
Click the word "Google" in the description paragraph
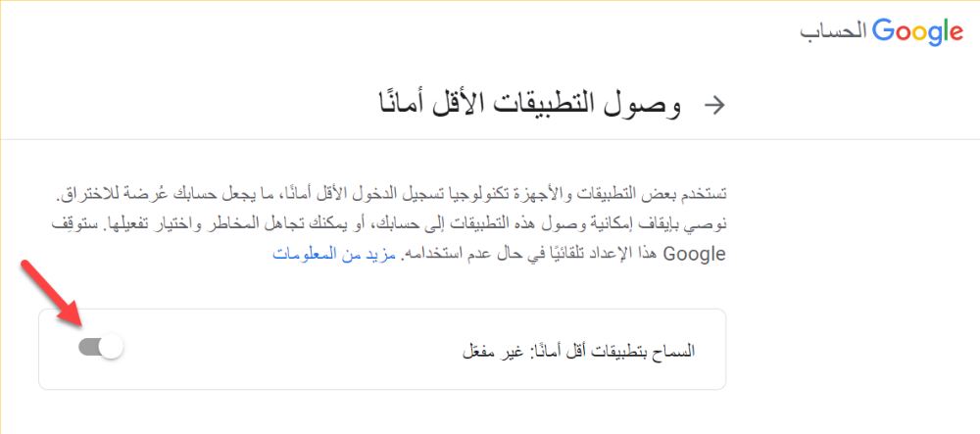click(693, 255)
